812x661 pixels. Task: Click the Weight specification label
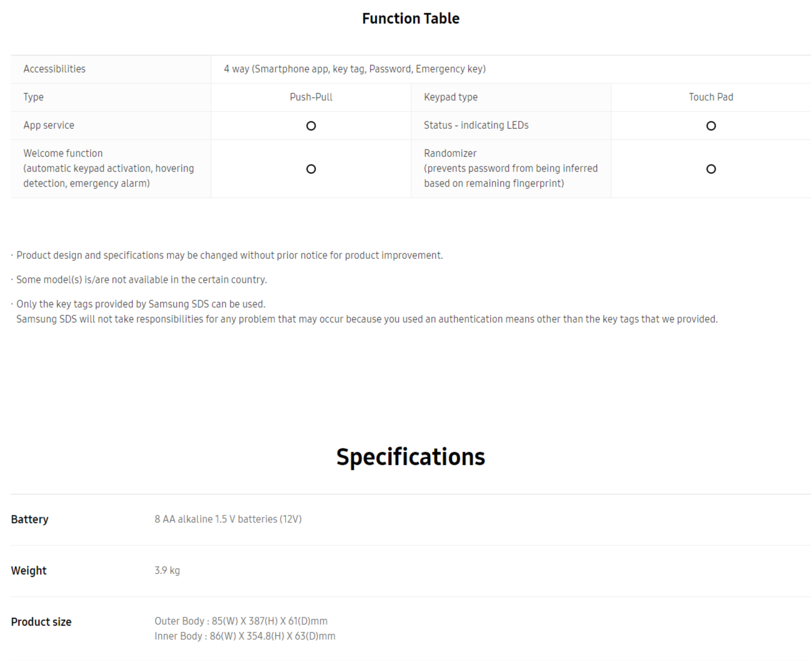pyautogui.click(x=29, y=570)
